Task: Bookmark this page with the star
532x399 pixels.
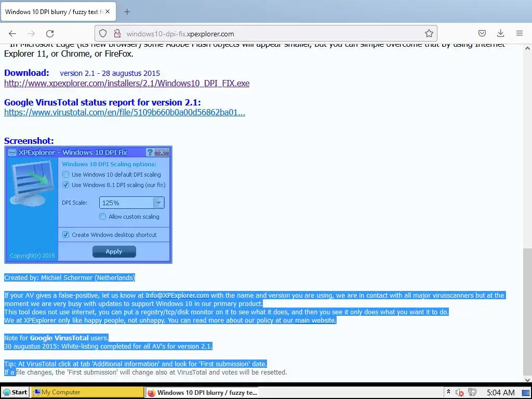Action: (x=429, y=33)
